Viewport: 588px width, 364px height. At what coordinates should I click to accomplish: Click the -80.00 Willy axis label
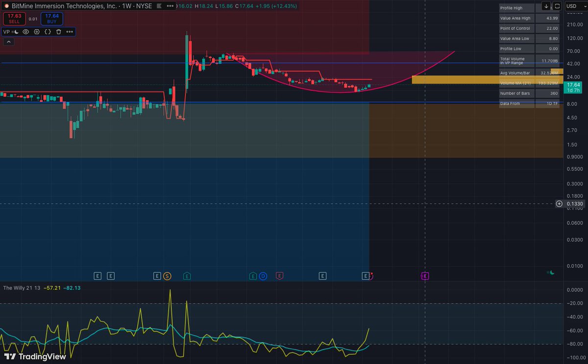[574, 344]
